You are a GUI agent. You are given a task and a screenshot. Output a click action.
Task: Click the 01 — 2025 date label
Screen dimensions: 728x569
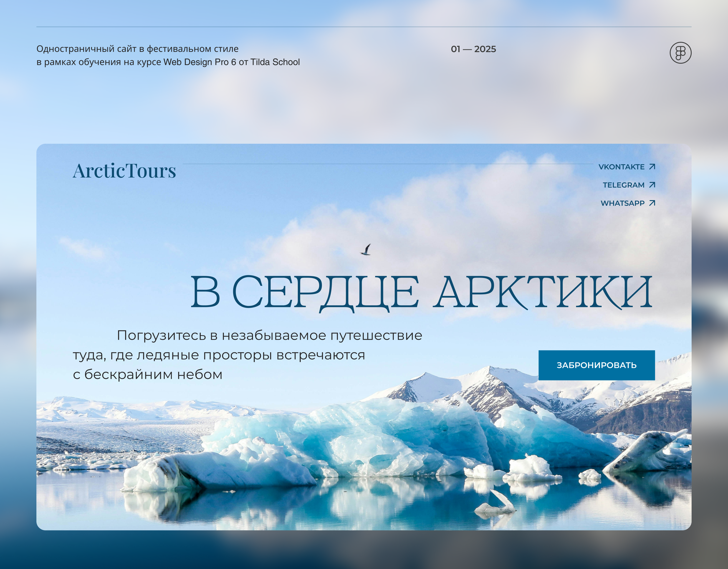coord(473,49)
